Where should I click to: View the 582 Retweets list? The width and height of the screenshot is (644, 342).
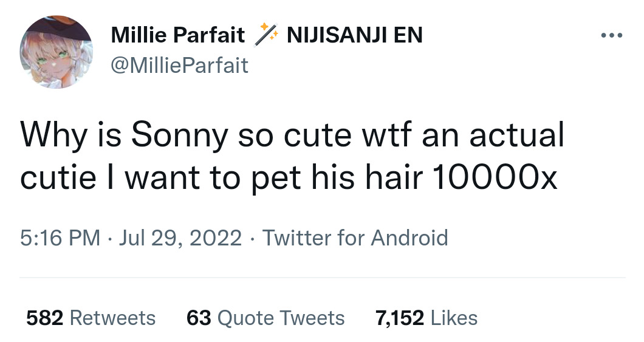point(91,318)
